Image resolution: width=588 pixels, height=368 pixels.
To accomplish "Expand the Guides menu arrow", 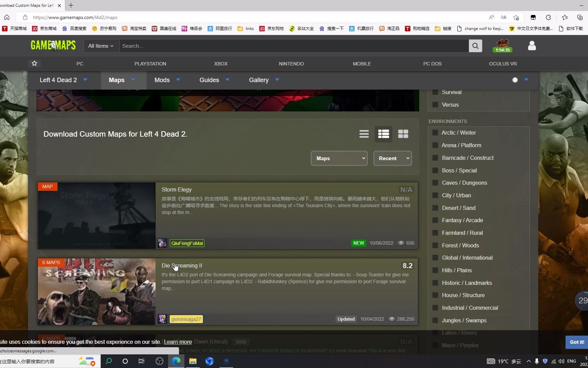I will coord(228,80).
